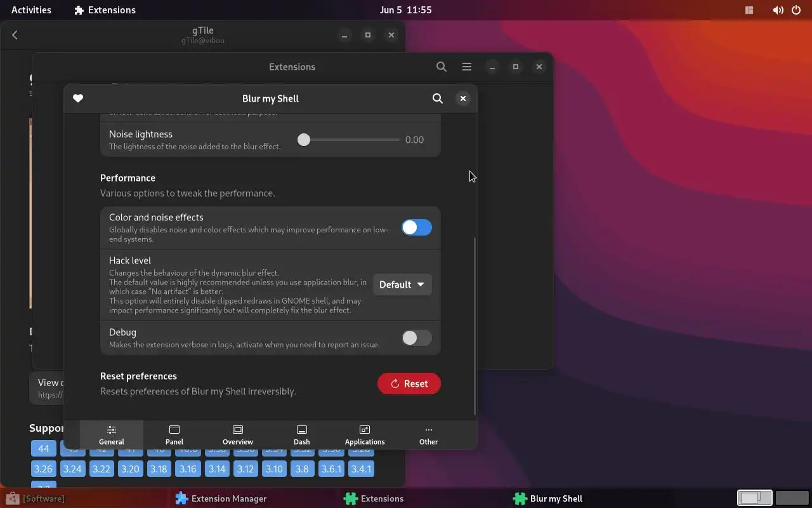Viewport: 812px width, 508px height.
Task: Click the gTile@vibou subtitle in gTile window
Action: pos(203,41)
